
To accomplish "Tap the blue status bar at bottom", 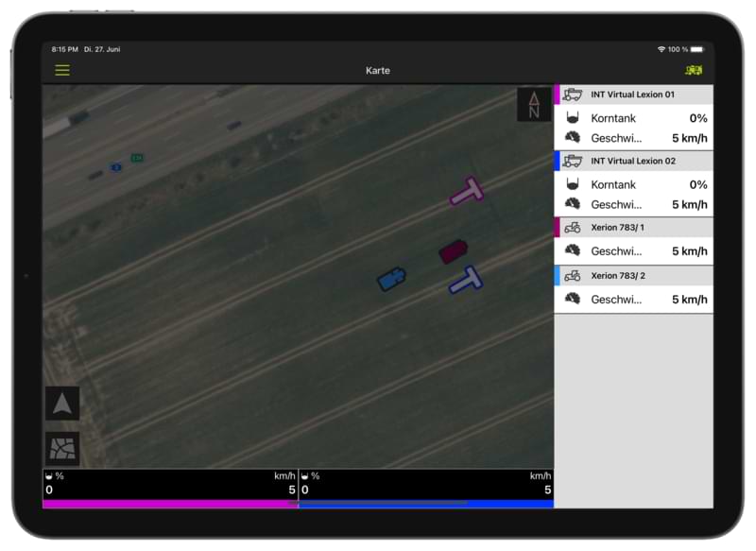I will pos(426,504).
